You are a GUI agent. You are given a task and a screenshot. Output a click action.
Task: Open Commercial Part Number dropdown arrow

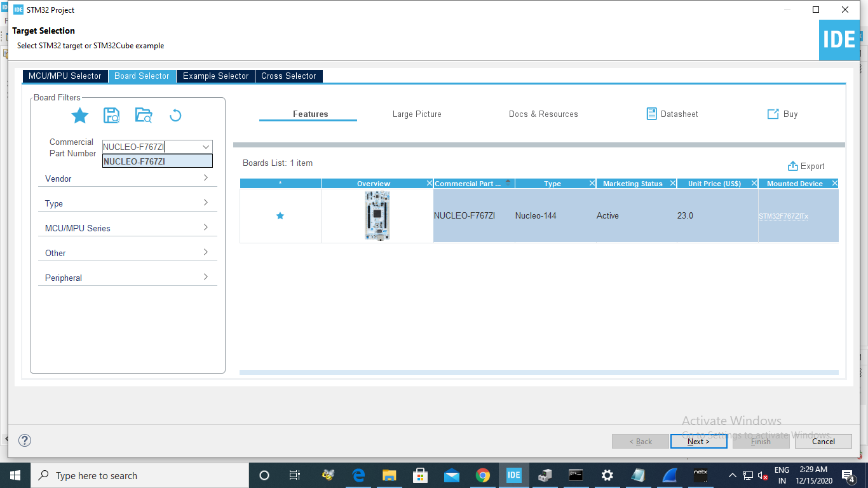pyautogui.click(x=206, y=147)
